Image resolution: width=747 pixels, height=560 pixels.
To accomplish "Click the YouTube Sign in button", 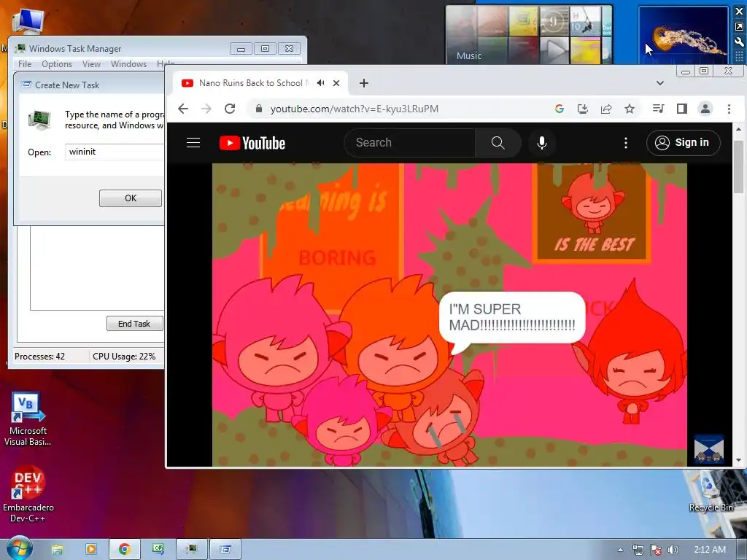I will pyautogui.click(x=683, y=142).
